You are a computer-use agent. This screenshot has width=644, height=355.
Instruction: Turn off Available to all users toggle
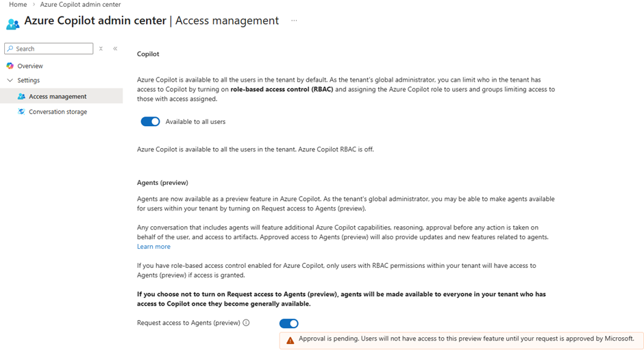coord(150,121)
